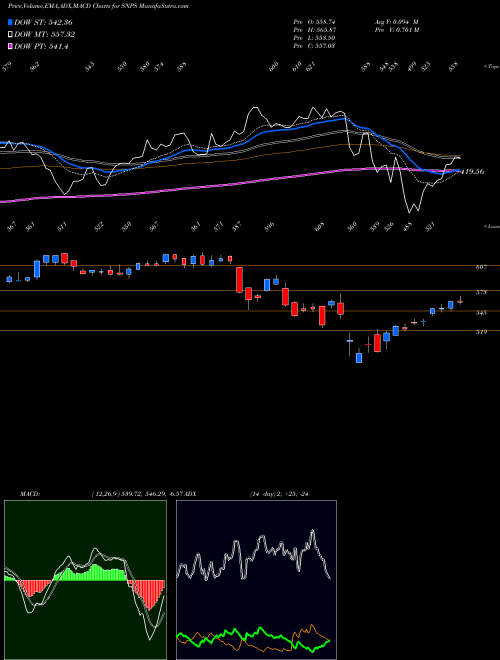Image resolution: width=500 pixels, height=660 pixels.
Task: Click the top price label 610
Action: coord(297,67)
